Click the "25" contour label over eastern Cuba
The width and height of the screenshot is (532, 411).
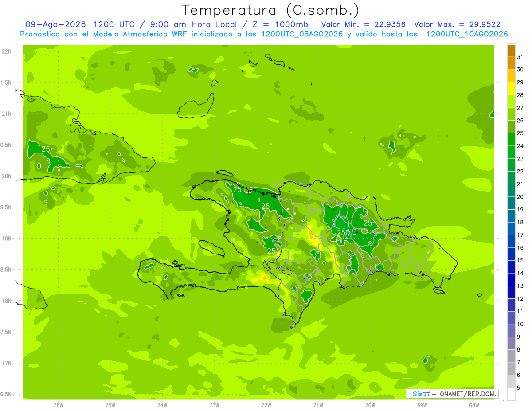click(x=46, y=149)
